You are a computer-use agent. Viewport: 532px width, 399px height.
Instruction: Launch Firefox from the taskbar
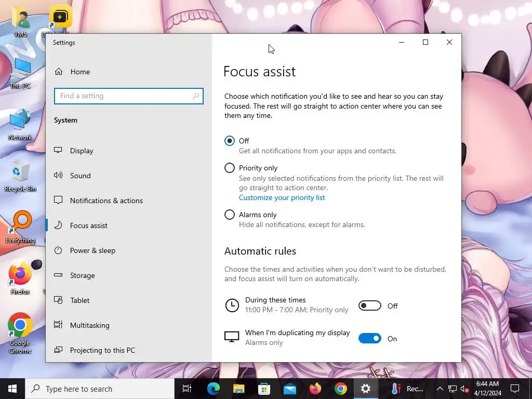click(315, 389)
